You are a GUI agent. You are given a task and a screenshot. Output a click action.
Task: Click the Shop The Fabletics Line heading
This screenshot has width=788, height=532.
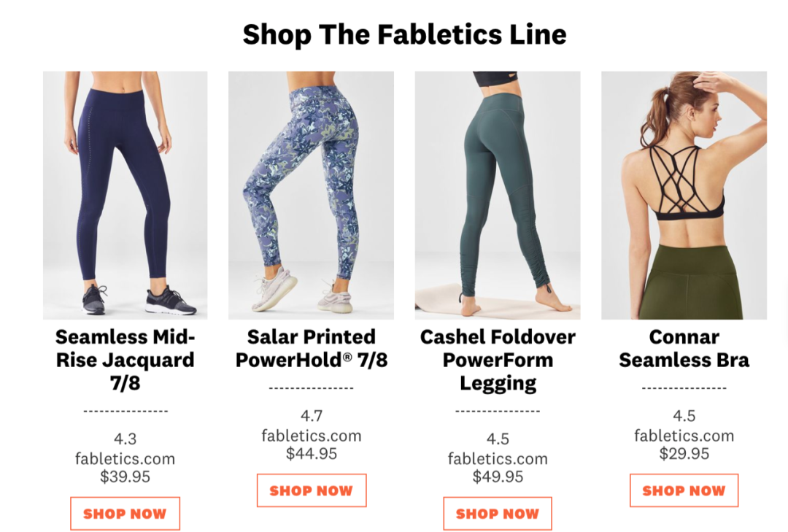click(x=404, y=34)
